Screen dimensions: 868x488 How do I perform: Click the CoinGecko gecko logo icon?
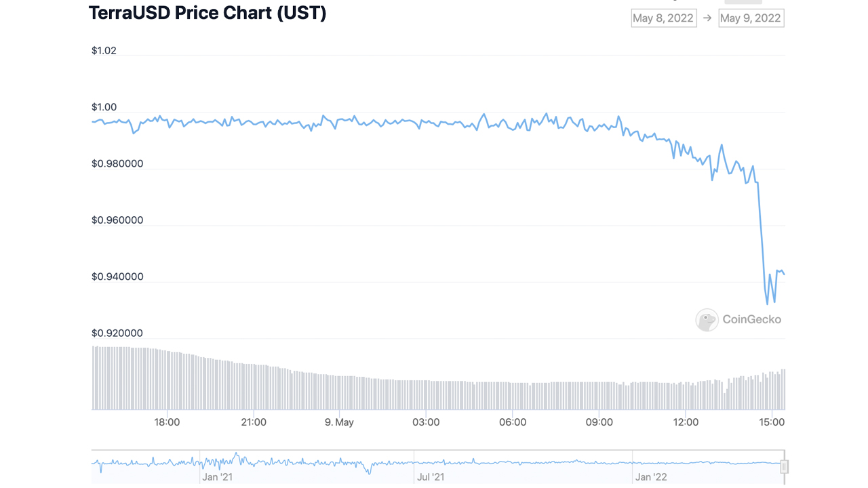[707, 319]
